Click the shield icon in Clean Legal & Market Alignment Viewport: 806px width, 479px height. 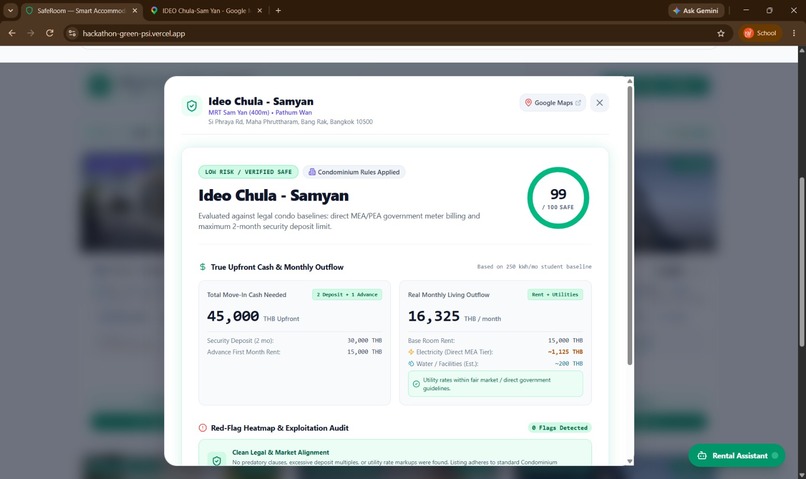(x=217, y=460)
